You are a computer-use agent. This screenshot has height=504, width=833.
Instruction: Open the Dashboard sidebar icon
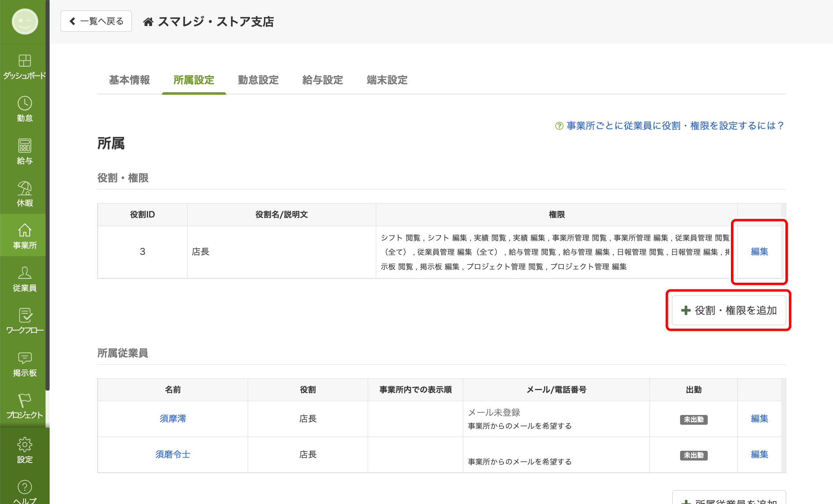[24, 61]
